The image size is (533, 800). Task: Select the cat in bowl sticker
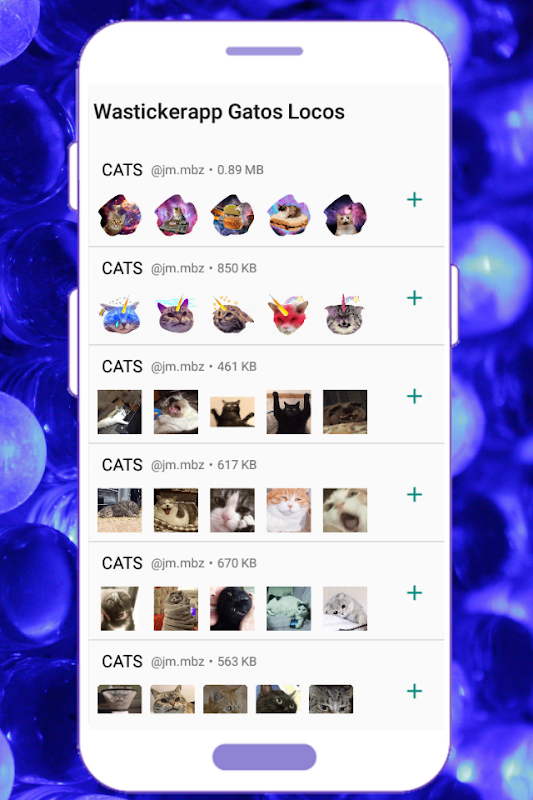[119, 699]
